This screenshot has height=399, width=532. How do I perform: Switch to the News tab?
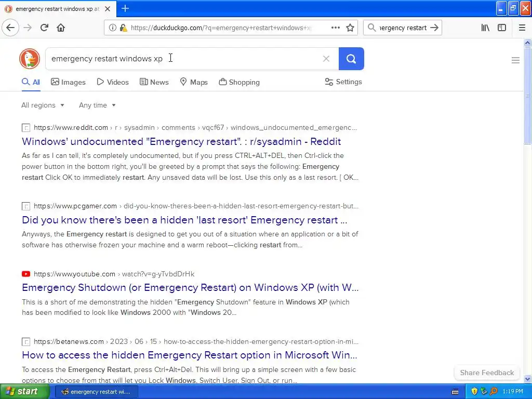(154, 82)
